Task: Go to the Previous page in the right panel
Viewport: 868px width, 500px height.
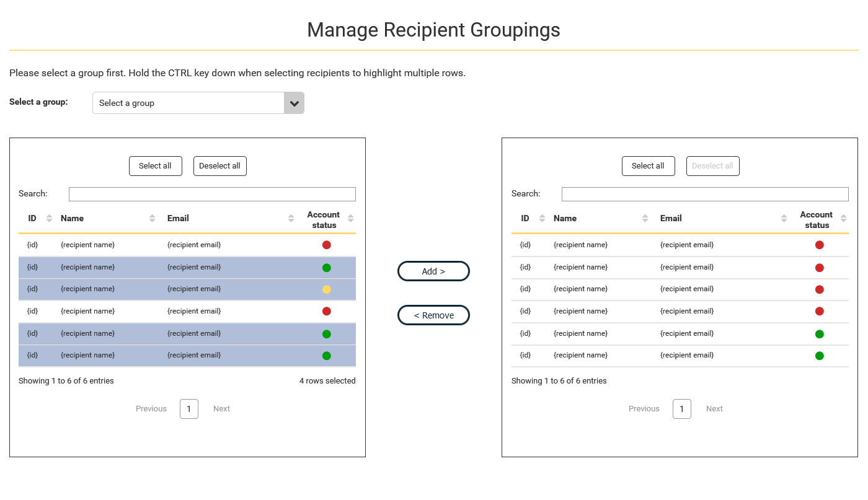Action: (x=644, y=409)
